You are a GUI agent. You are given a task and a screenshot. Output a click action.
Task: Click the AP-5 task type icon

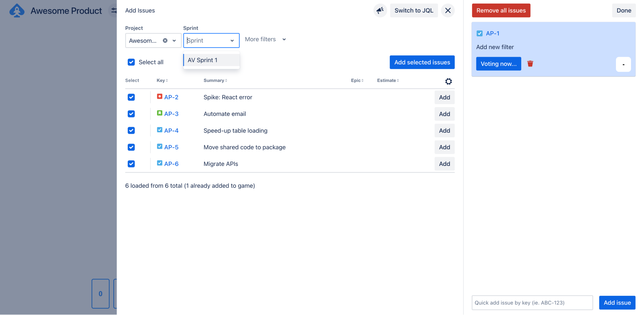(160, 146)
